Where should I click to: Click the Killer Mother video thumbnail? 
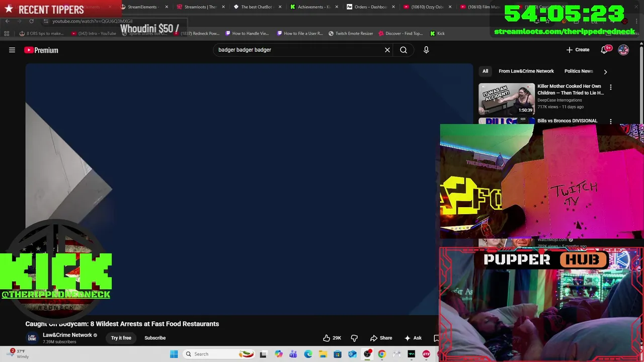coord(507,99)
